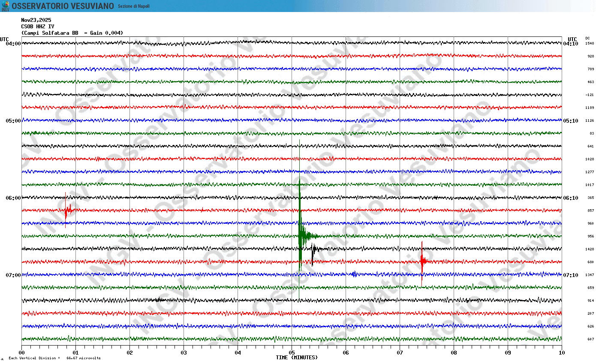Click the small icon left of 'Each Vertical Division'
The image size is (596, 364).
(2, 359)
